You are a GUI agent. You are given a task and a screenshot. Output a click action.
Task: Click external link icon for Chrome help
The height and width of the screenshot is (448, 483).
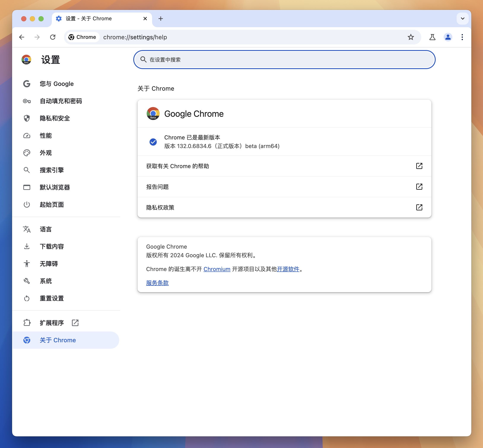419,166
